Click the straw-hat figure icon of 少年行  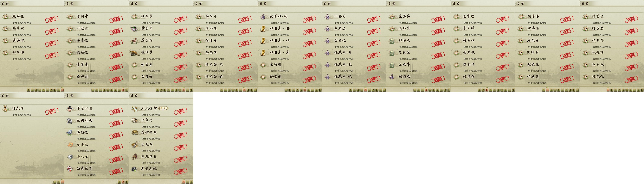click(x=135, y=120)
